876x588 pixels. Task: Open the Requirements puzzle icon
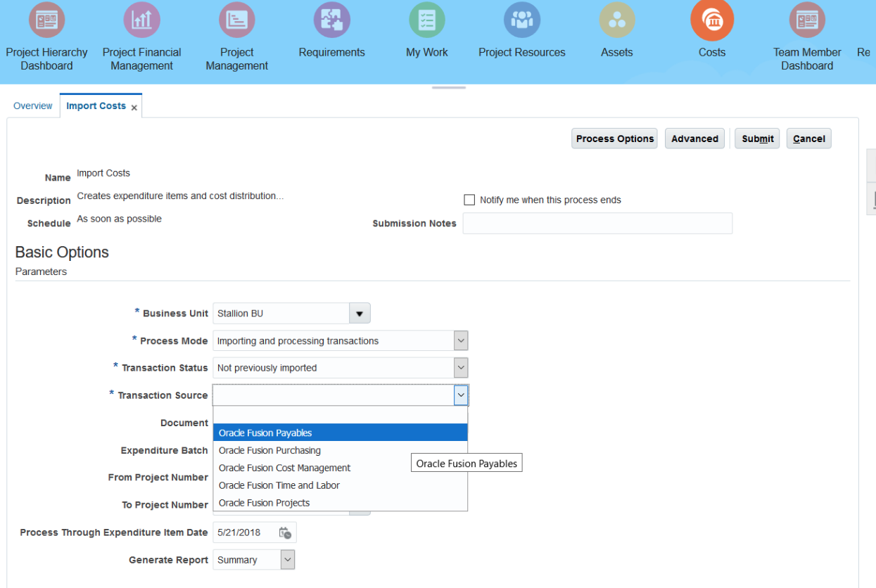pos(331,20)
